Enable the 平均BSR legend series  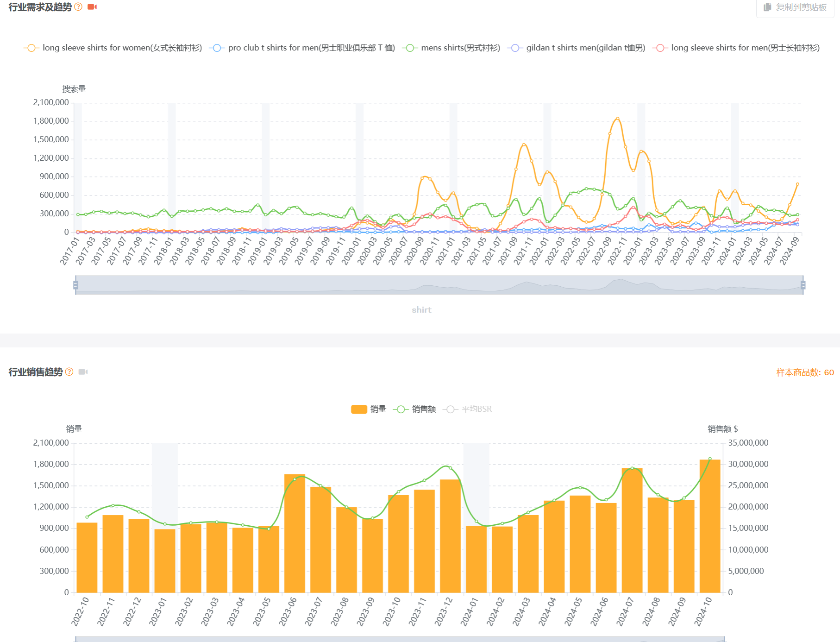468,409
